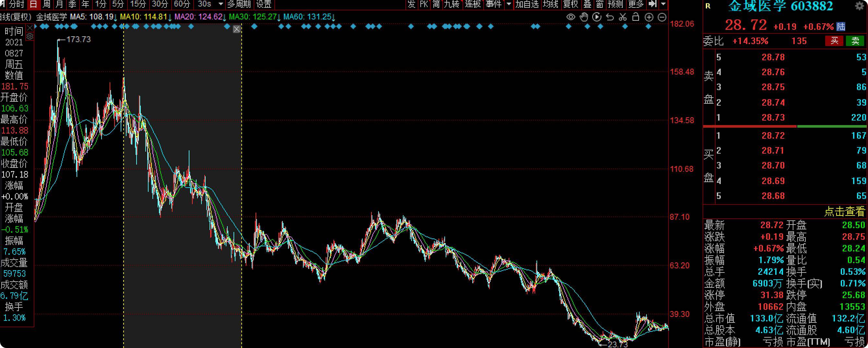Toggle the eye visibility icon above chart

click(x=571, y=17)
